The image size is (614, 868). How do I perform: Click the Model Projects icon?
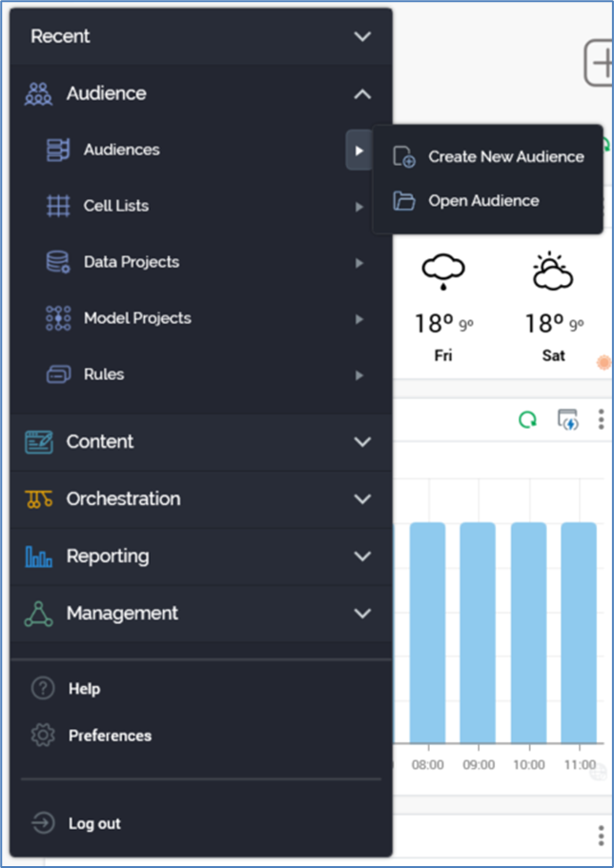pyautogui.click(x=58, y=318)
